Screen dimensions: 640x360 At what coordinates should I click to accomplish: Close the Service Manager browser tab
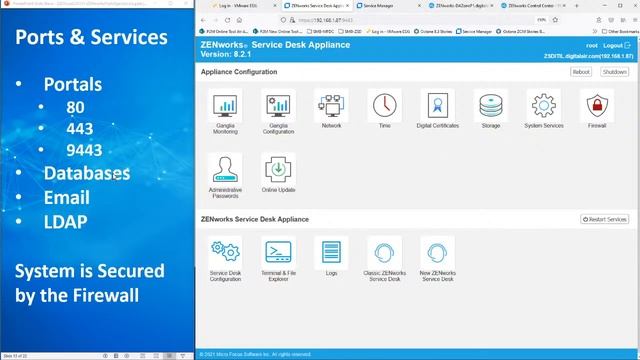[419, 6]
